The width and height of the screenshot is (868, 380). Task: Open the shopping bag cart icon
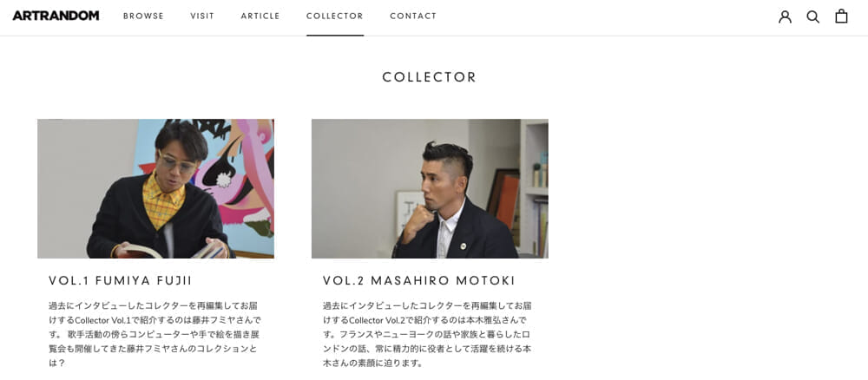pos(841,16)
